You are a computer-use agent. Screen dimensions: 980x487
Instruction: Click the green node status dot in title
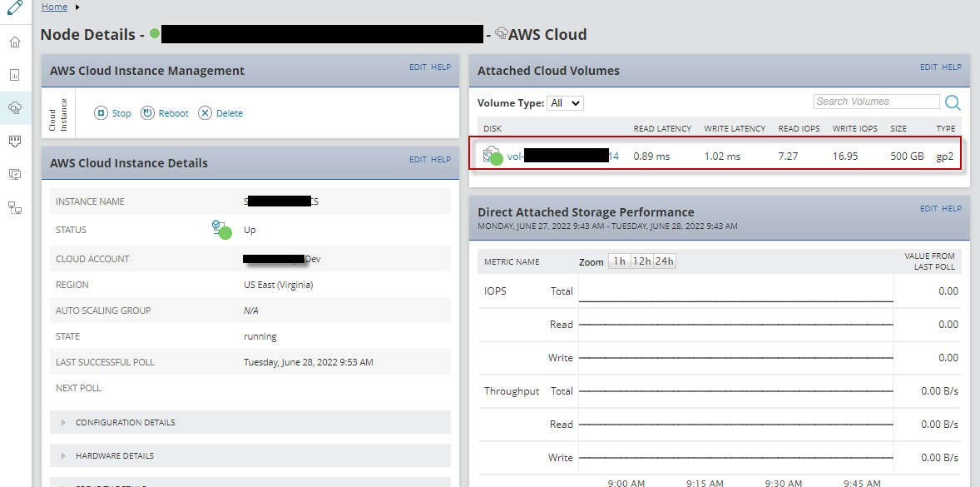click(x=155, y=33)
